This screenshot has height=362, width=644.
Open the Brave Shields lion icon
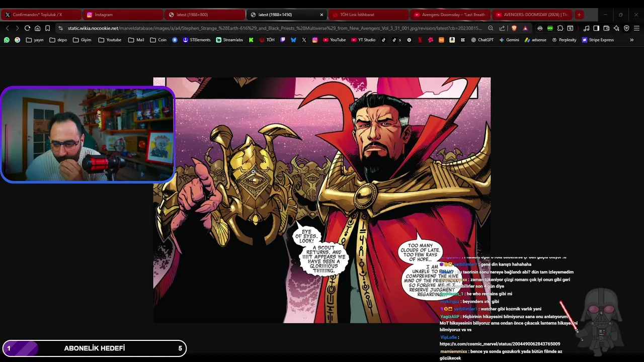[x=514, y=28]
